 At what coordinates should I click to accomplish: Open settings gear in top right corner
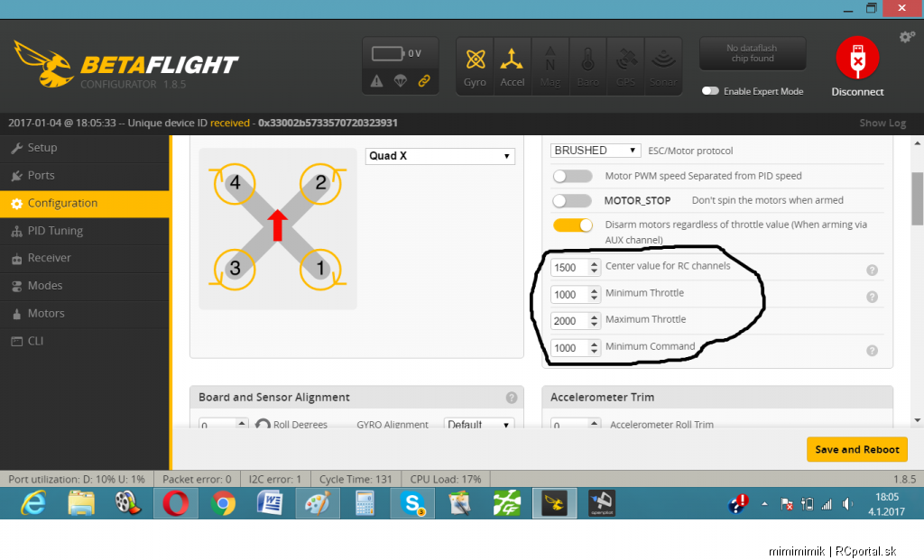pyautogui.click(x=907, y=37)
